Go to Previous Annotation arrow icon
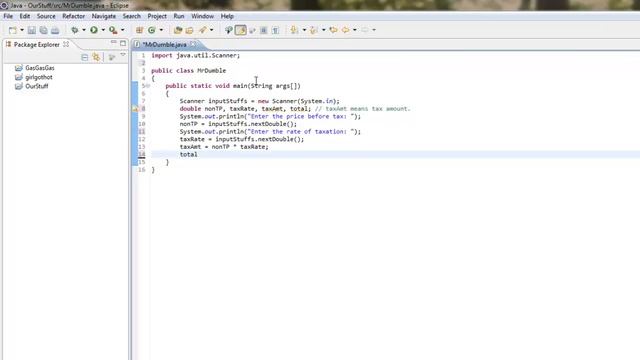Image resolution: width=640 pixels, height=360 pixels. coord(314,30)
